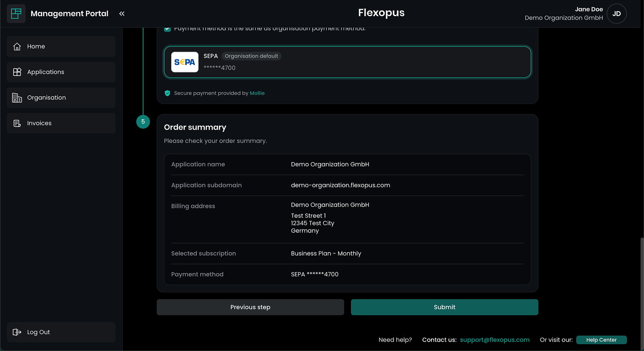Click the Applications grid icon
Image resolution: width=644 pixels, height=351 pixels.
[17, 72]
